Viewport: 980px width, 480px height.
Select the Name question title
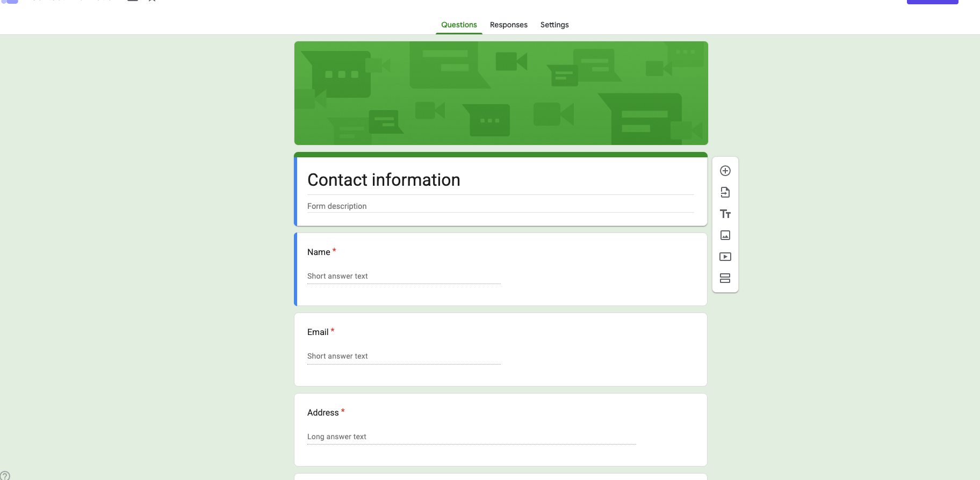(319, 252)
